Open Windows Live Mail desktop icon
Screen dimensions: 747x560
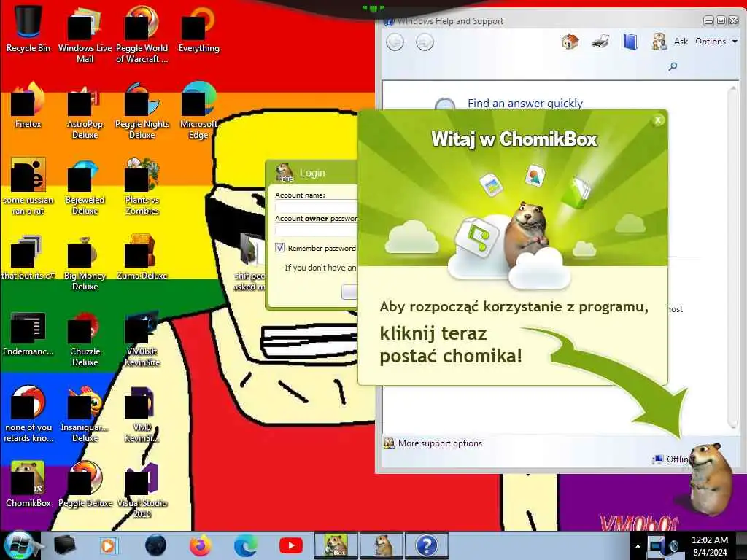point(85,34)
